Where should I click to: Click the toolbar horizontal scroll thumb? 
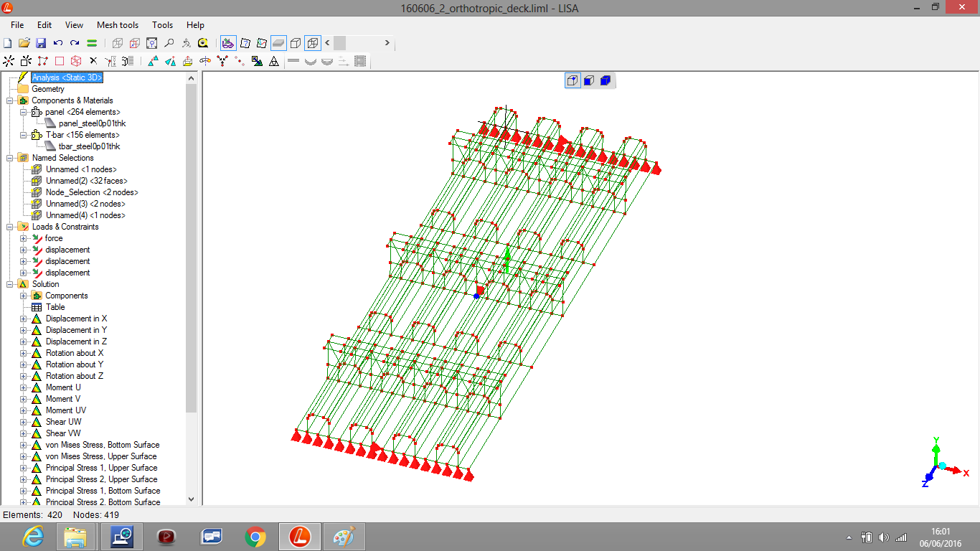click(x=339, y=43)
